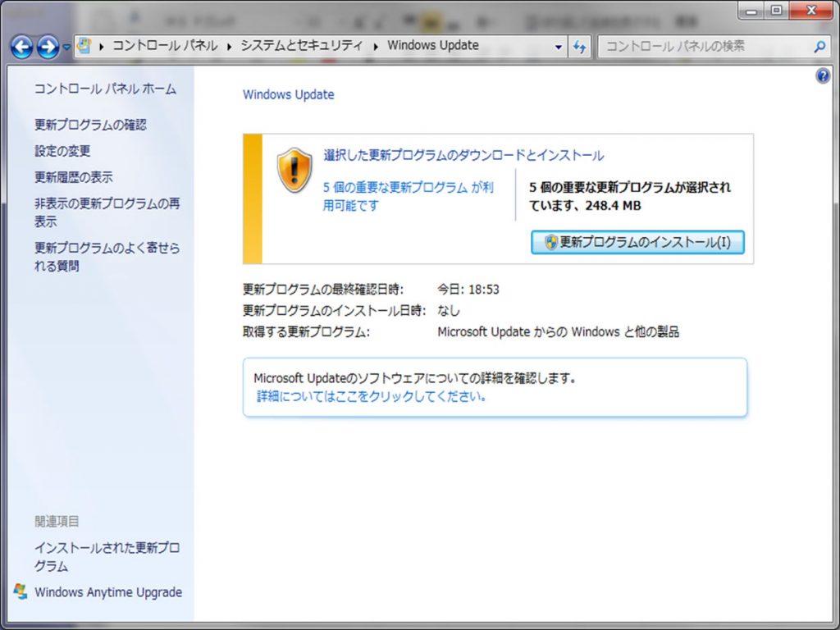Open 設定の変更 in the sidebar
Image resolution: width=840 pixels, height=630 pixels.
pyautogui.click(x=62, y=151)
